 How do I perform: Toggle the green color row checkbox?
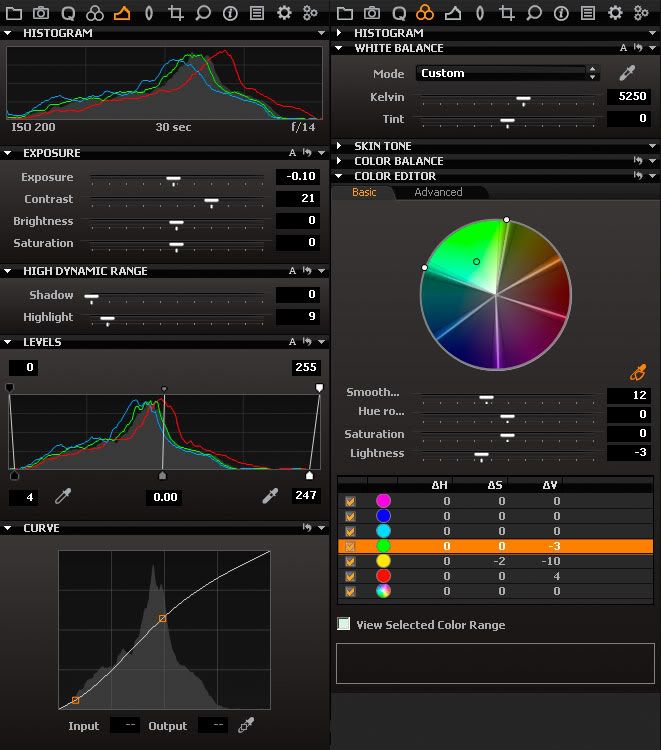[x=350, y=546]
